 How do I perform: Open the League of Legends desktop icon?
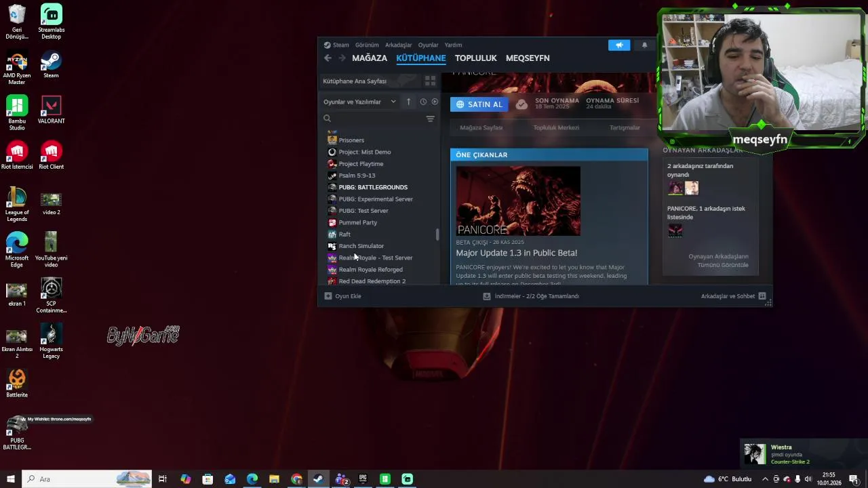17,205
